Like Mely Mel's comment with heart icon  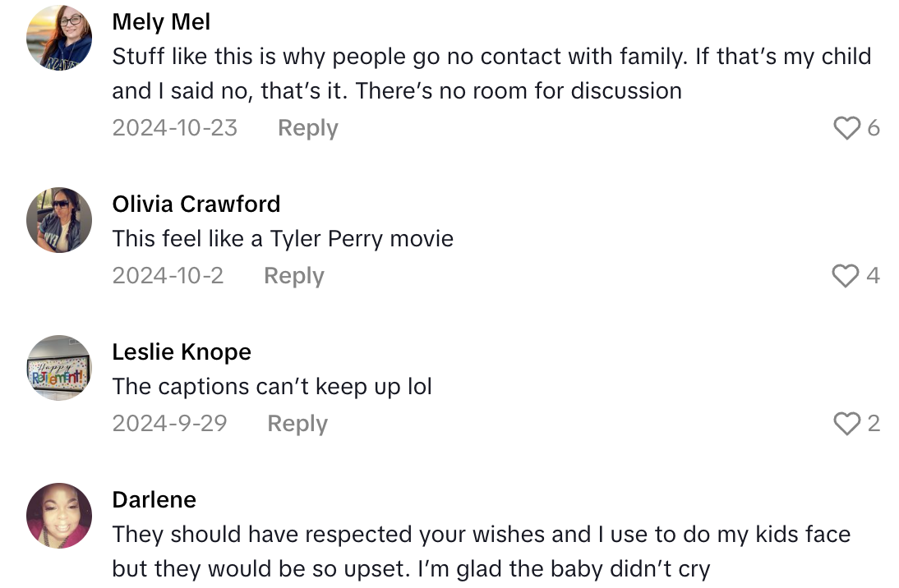(x=846, y=128)
